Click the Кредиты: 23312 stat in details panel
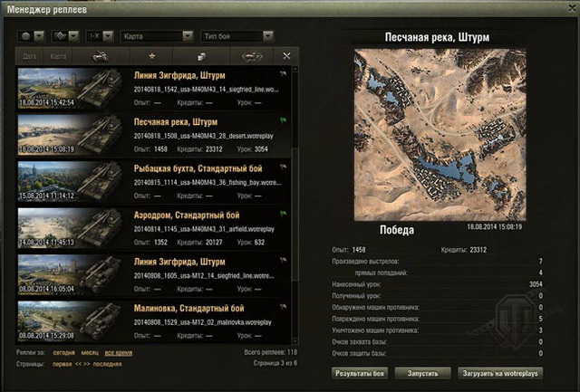This screenshot has height=392, width=580. pyautogui.click(x=464, y=250)
